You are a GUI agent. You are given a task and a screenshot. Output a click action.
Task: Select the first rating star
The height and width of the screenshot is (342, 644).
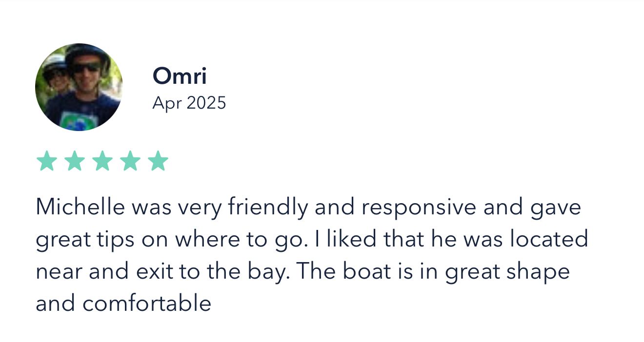pyautogui.click(x=47, y=161)
